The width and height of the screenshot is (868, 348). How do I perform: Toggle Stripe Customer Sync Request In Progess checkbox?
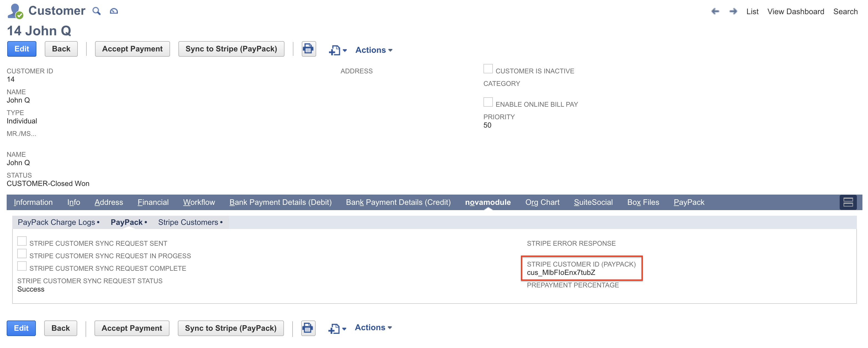coord(22,253)
